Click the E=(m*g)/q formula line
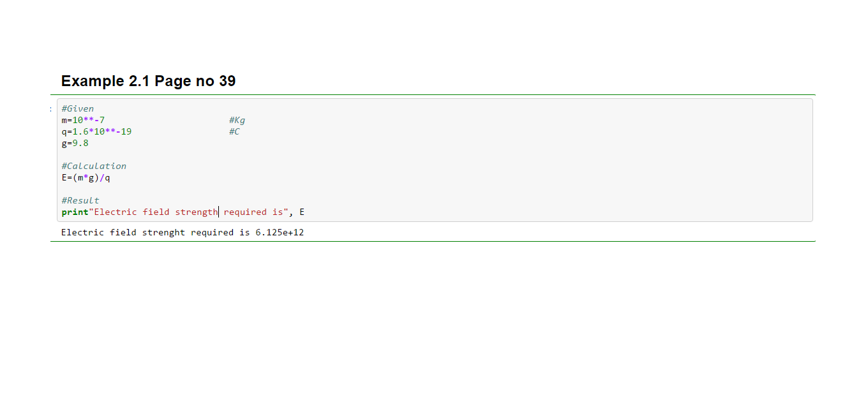 [86, 178]
